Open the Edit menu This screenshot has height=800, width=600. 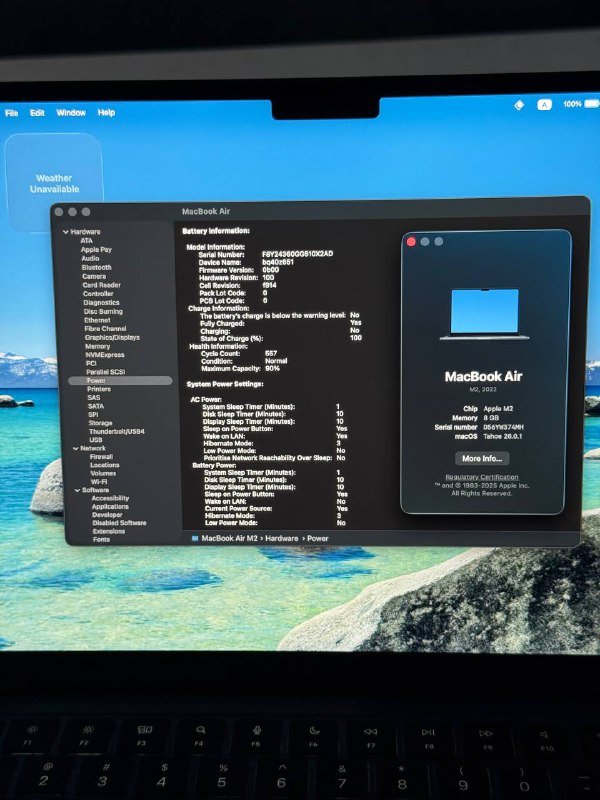tap(37, 113)
